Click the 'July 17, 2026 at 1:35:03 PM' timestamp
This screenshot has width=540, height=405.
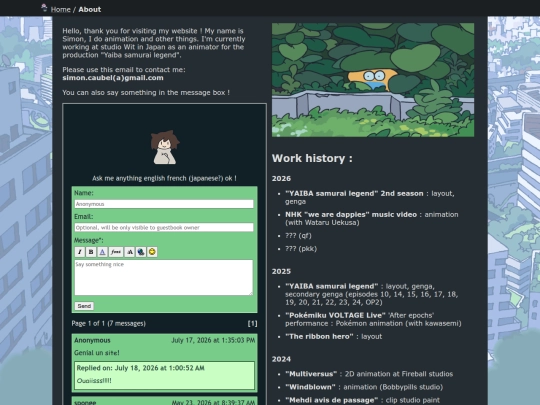pos(213,340)
